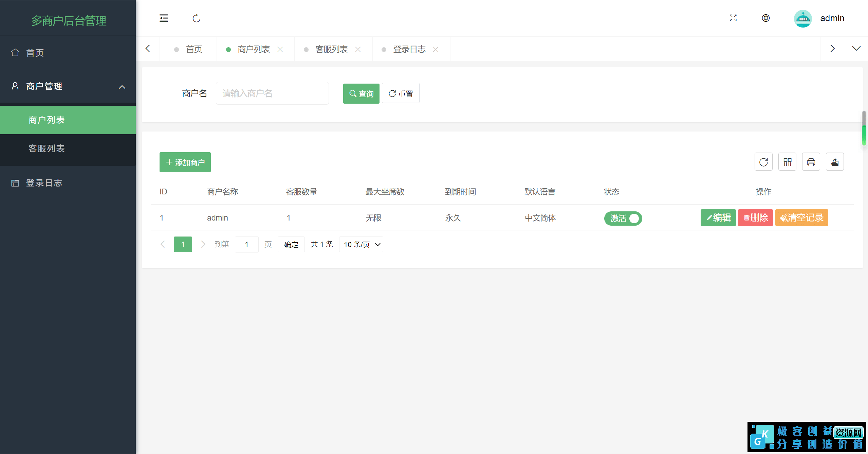This screenshot has height=454, width=868.
Task: Click the 首页 tab indicator dot
Action: coord(177,49)
